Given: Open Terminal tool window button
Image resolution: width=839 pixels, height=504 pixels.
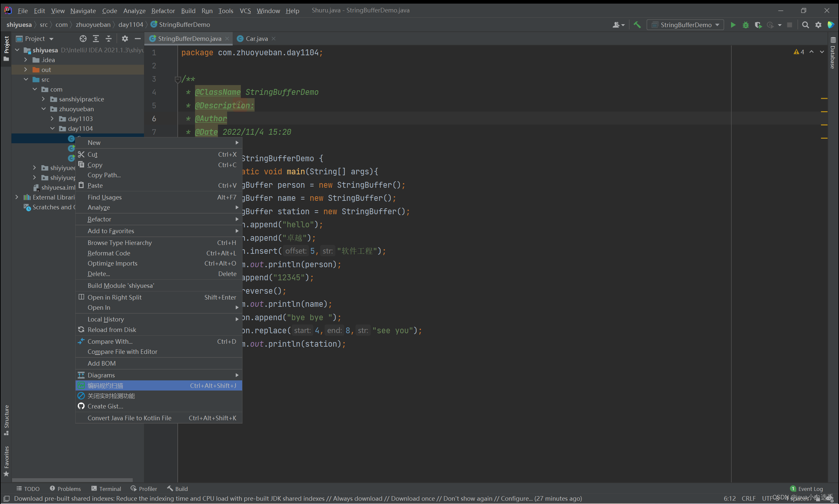Looking at the screenshot, I should tap(106, 488).
